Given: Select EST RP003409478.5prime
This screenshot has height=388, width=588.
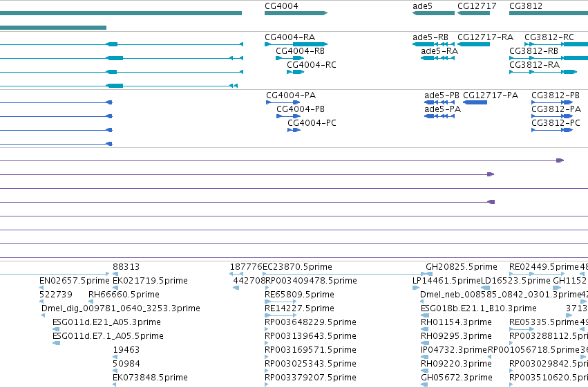Looking at the screenshot, I should tap(267, 288).
